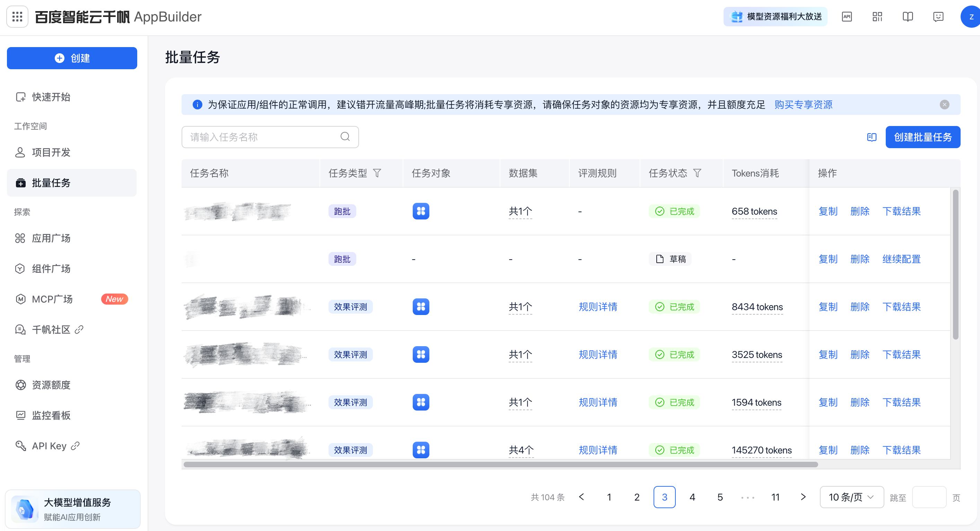Filter by 任务状态 funnel icon

point(697,173)
